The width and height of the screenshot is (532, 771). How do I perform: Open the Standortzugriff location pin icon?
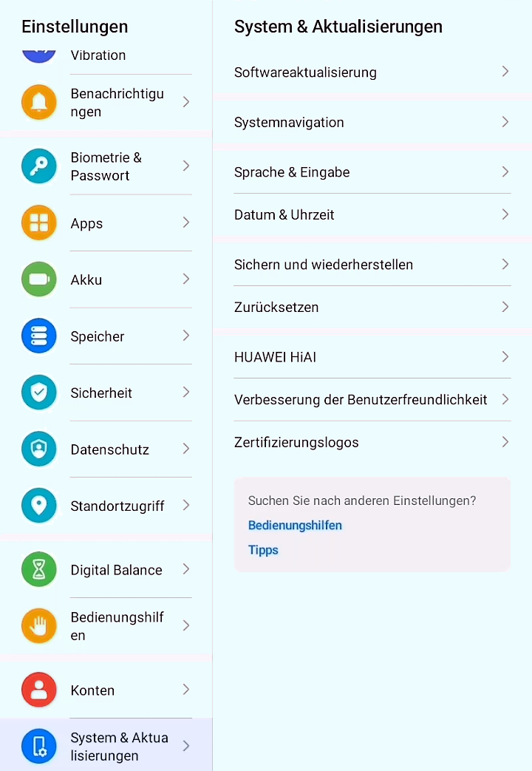click(39, 506)
